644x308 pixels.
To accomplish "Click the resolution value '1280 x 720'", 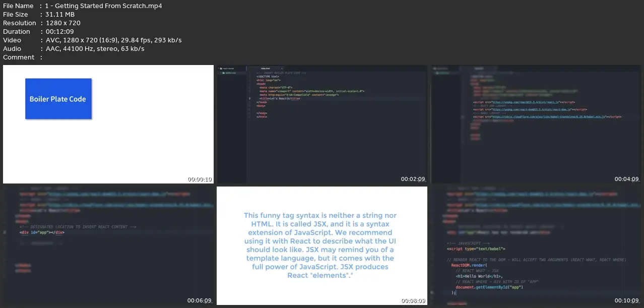I will click(x=63, y=23).
